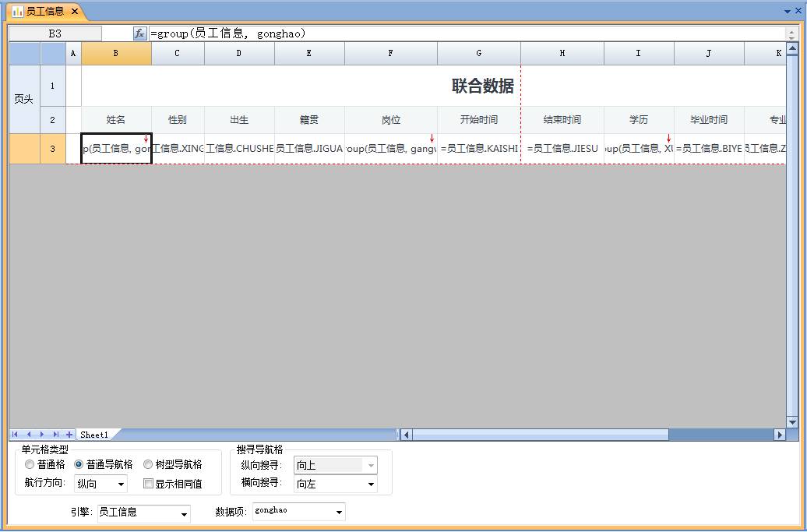Go to next sheet tab arrow
807x532 pixels.
(x=42, y=435)
